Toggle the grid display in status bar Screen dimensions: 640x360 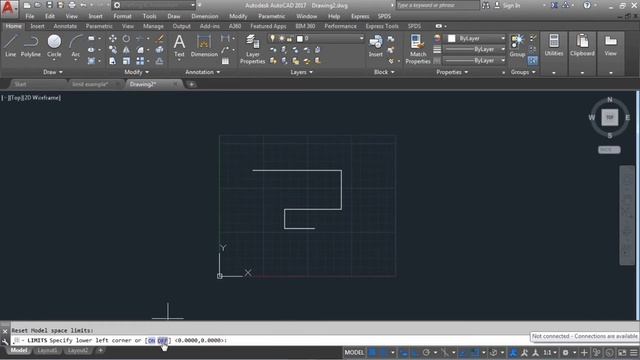click(372, 352)
